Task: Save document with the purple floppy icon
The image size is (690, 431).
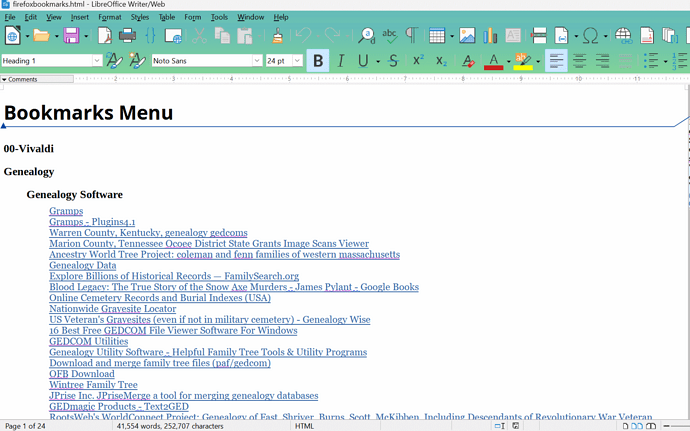Action: coord(71,36)
